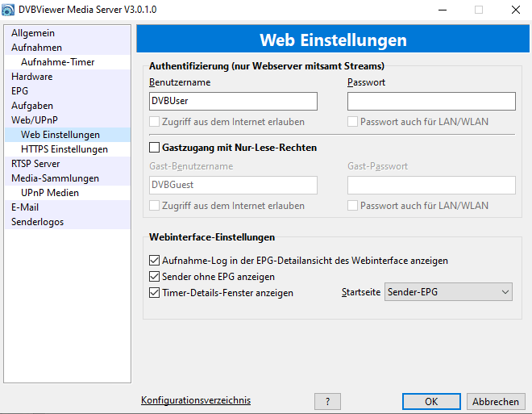Cancel with the Abbrechen button
The image size is (532, 414).
click(x=496, y=402)
